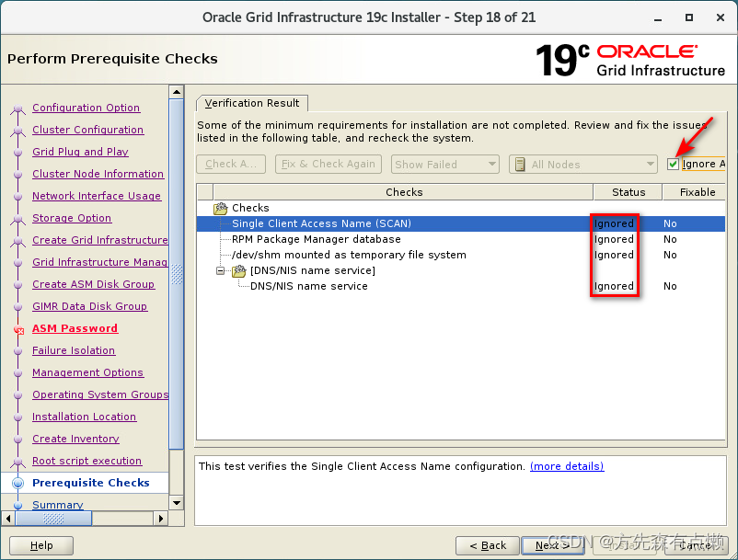The width and height of the screenshot is (738, 560).
Task: Select the Prerequisite Checks step
Action: [91, 483]
